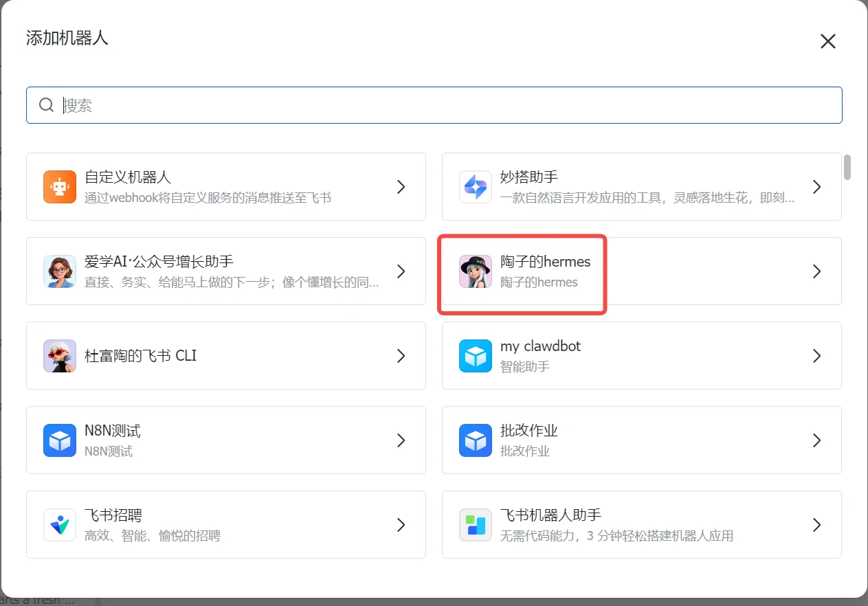Select the 飞书招聘 title

coord(113,515)
